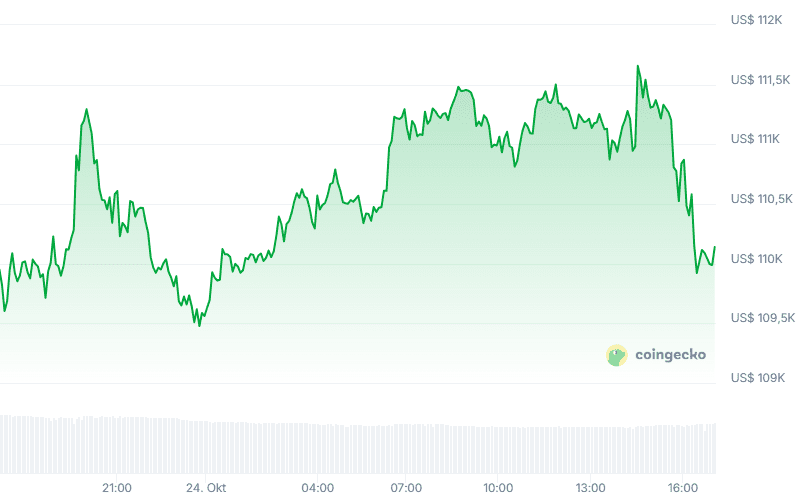Select the US$ 111K axis label
This screenshot has height=504, width=799.
pyautogui.click(x=755, y=139)
